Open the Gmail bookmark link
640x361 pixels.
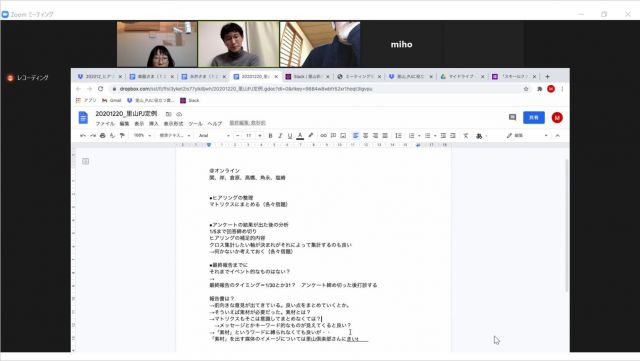click(x=112, y=100)
